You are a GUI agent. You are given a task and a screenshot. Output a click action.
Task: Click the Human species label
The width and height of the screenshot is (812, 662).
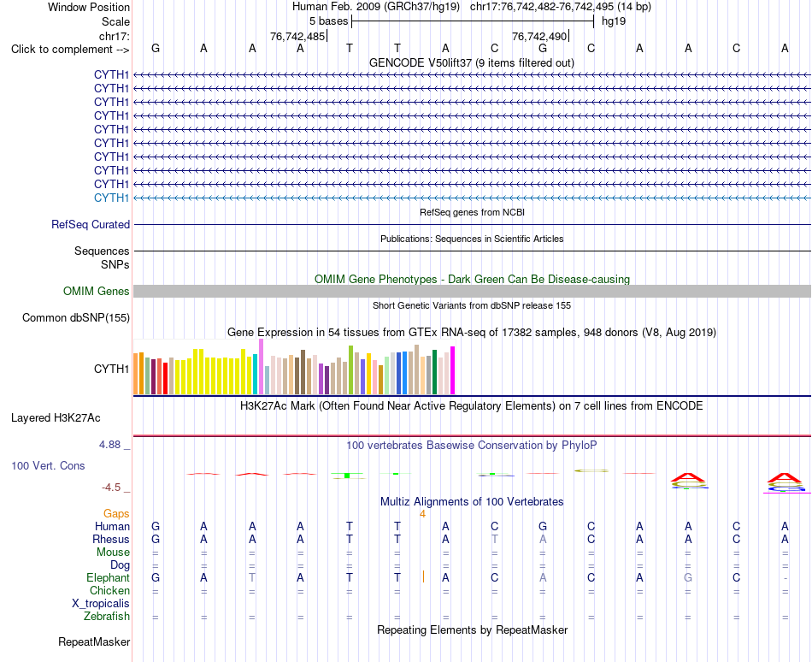click(x=112, y=526)
